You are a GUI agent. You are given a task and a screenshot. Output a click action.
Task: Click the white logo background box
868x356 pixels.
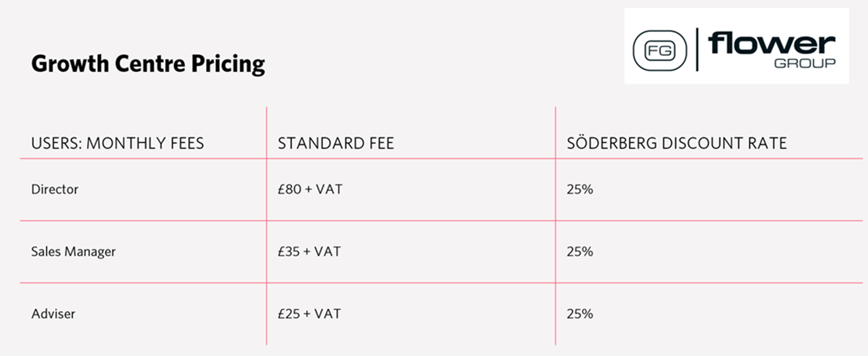tap(736, 46)
